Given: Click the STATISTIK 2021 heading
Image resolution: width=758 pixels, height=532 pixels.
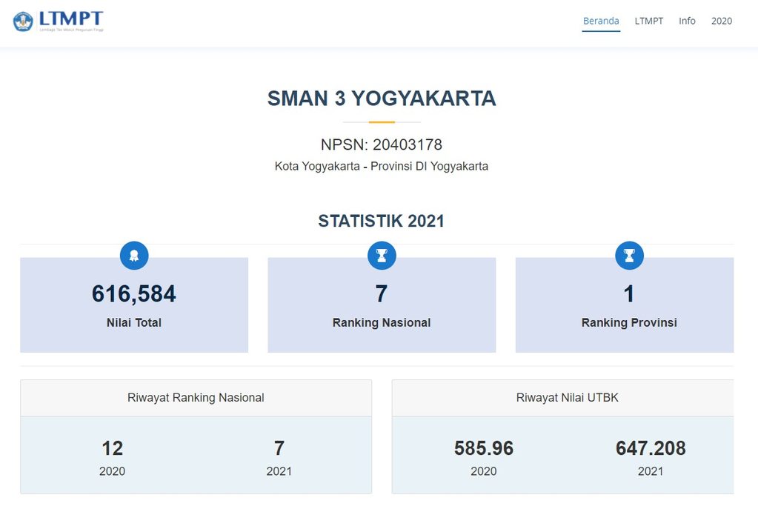Looking at the screenshot, I should click(381, 221).
